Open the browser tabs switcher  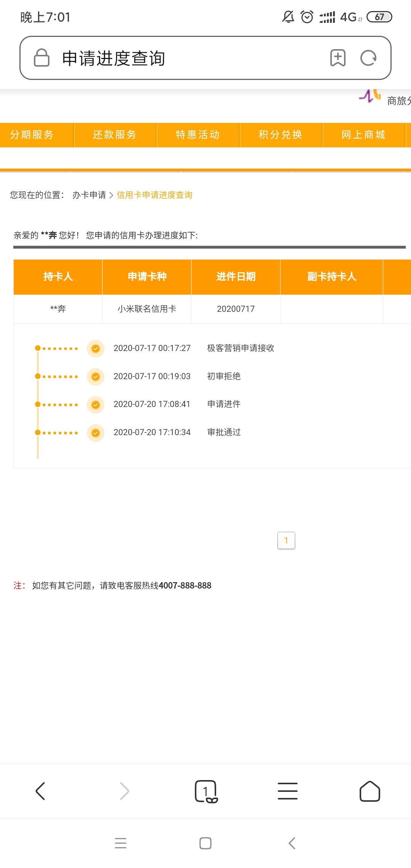coord(206,791)
